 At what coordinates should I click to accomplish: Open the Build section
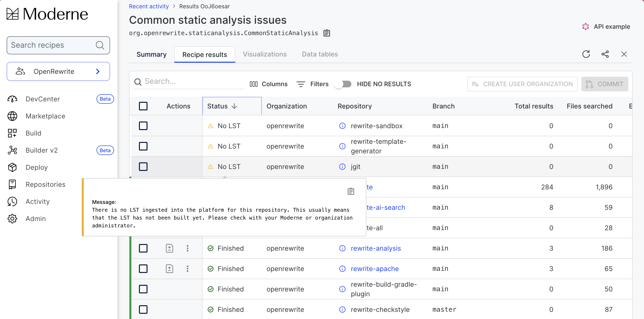point(33,133)
